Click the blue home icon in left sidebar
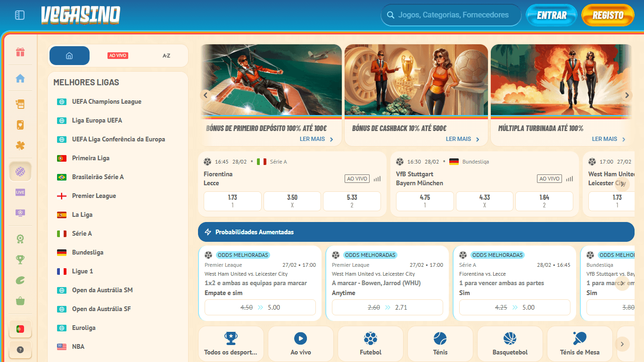Viewport: 644px width, 362px height. (20, 79)
